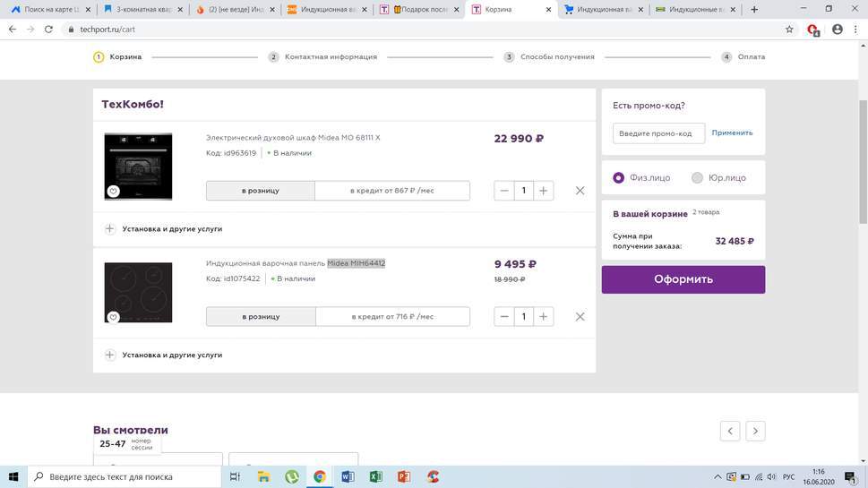Bookmark this page with star icon

[x=789, y=29]
